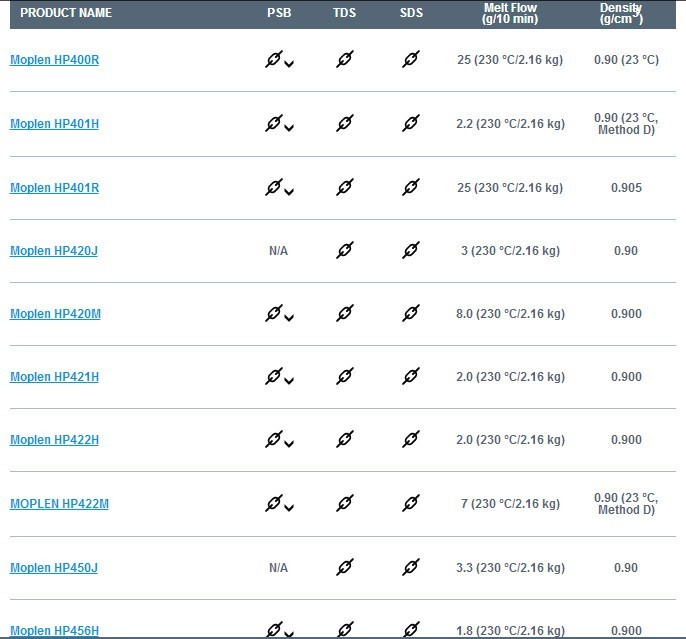Click the Melt Flow column header
The height and width of the screenshot is (639, 686).
click(x=510, y=13)
